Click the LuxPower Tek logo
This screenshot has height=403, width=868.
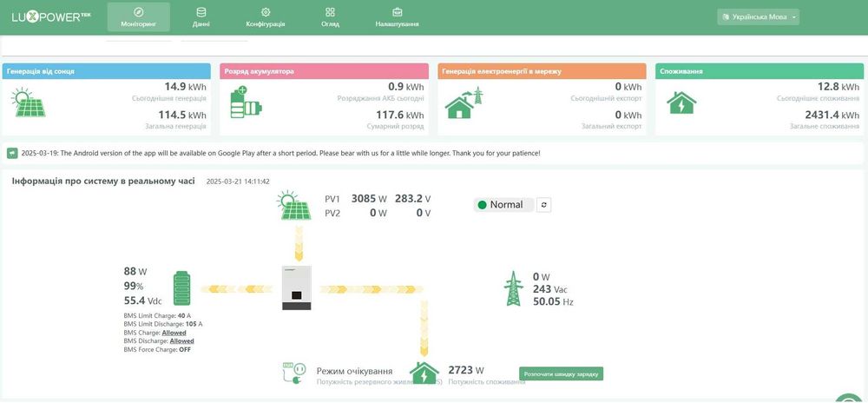coord(51,17)
